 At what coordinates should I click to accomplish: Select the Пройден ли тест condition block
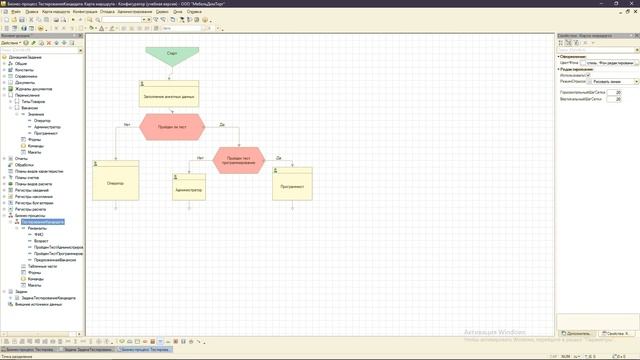point(172,127)
